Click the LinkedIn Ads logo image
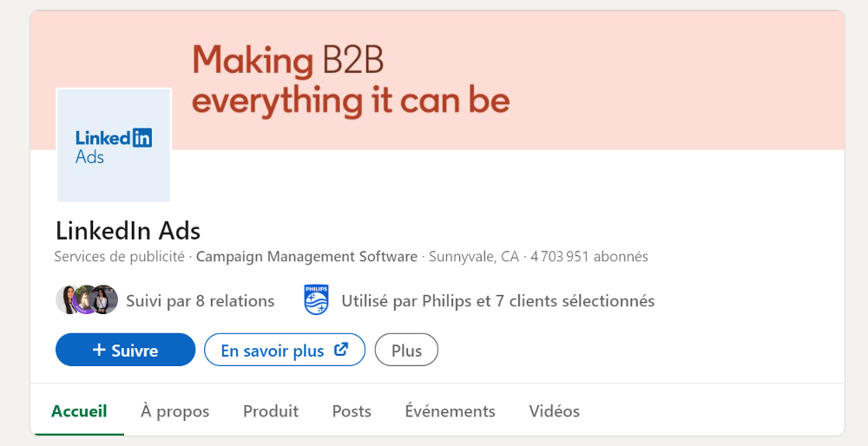This screenshot has height=446, width=868. tap(114, 145)
